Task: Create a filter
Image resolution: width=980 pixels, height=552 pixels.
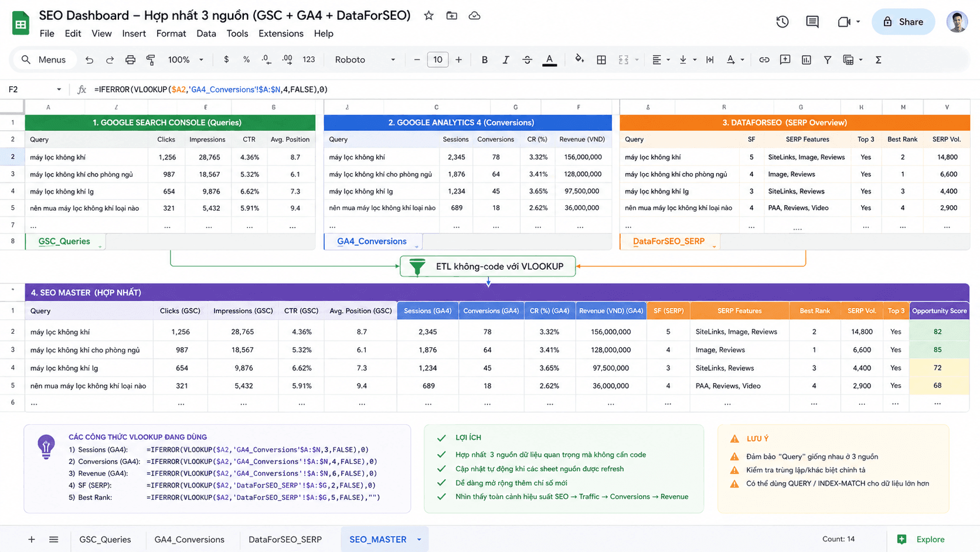Action: pos(828,60)
